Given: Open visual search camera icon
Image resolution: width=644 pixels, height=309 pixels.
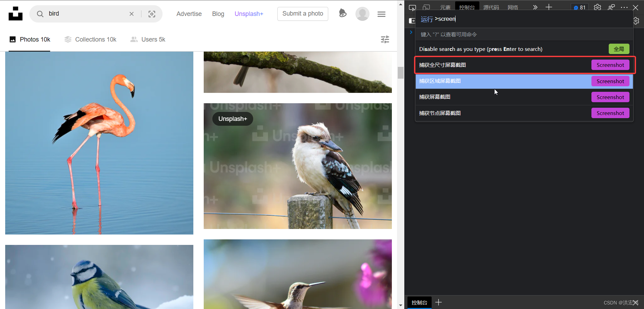Looking at the screenshot, I should point(152,14).
